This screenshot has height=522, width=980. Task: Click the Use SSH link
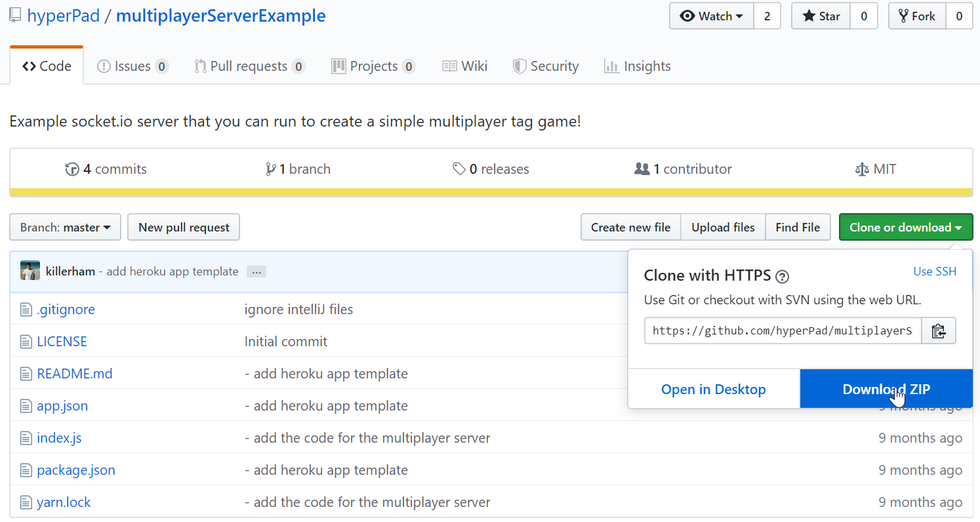(935, 271)
